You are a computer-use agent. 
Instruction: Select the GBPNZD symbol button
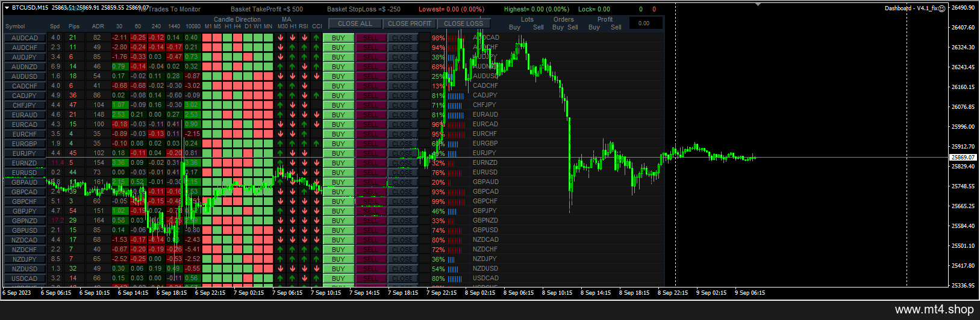pos(25,221)
